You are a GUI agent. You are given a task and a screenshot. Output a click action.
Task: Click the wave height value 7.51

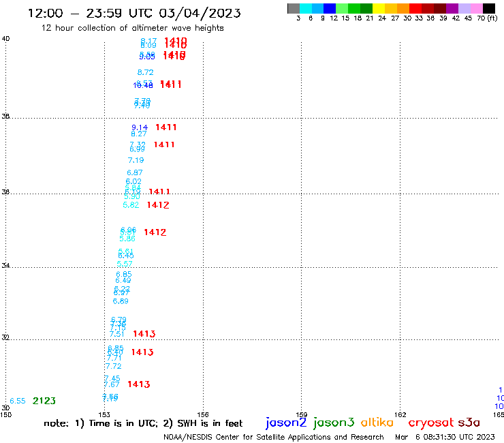(116, 334)
